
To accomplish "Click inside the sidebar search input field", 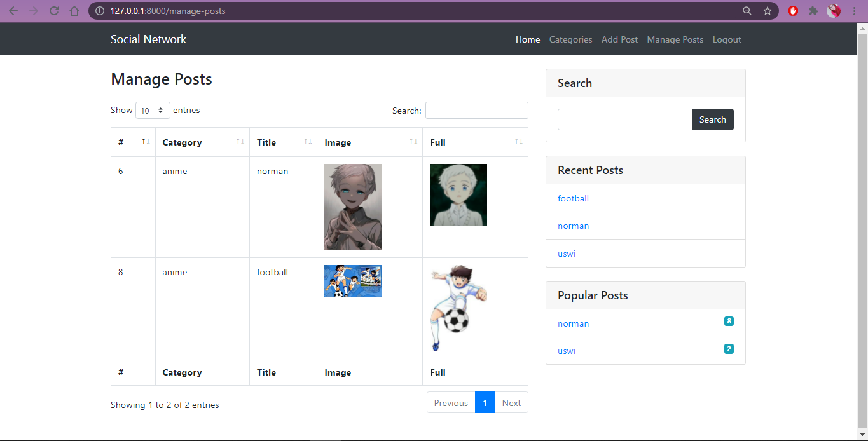I will point(624,119).
